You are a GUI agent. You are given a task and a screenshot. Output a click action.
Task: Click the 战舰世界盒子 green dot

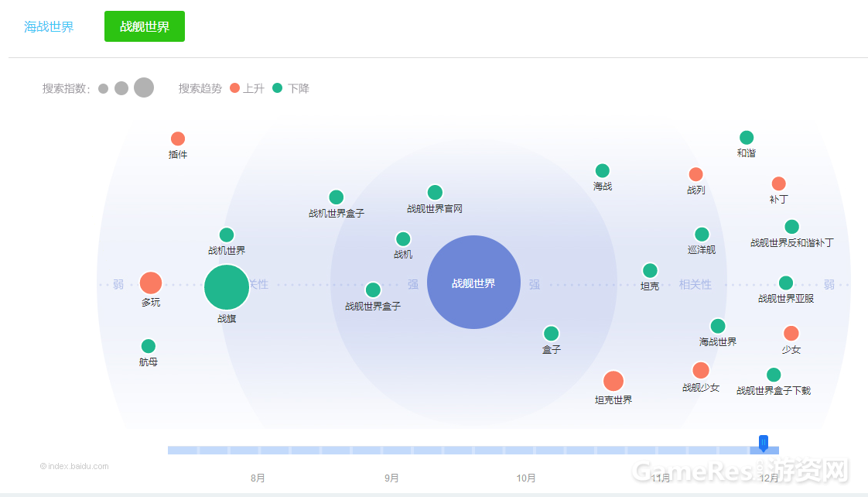pos(373,290)
